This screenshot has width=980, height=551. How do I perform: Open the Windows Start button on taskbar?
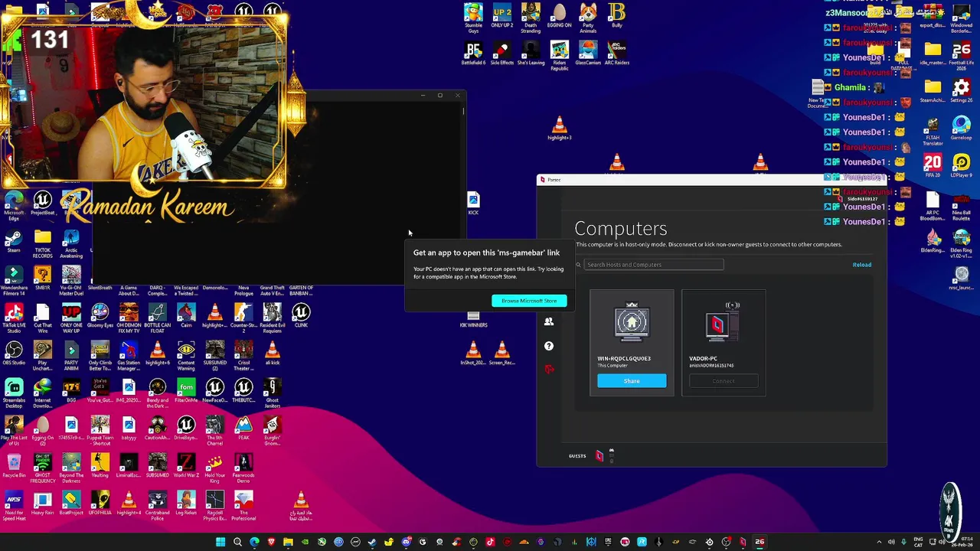pyautogui.click(x=220, y=543)
